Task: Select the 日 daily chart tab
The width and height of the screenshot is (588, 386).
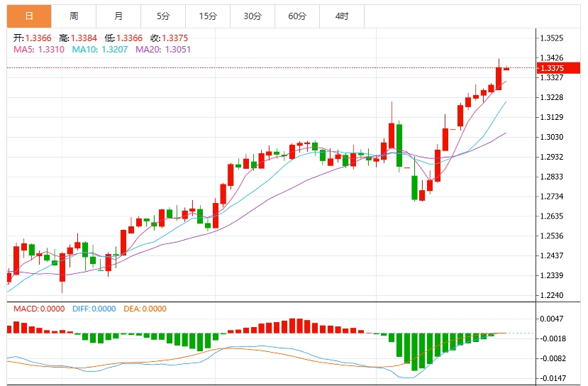Action: (x=29, y=16)
